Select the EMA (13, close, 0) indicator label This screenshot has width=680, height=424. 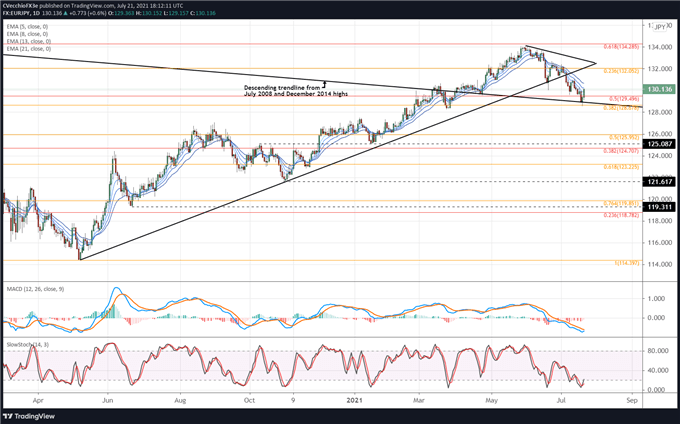[29, 42]
